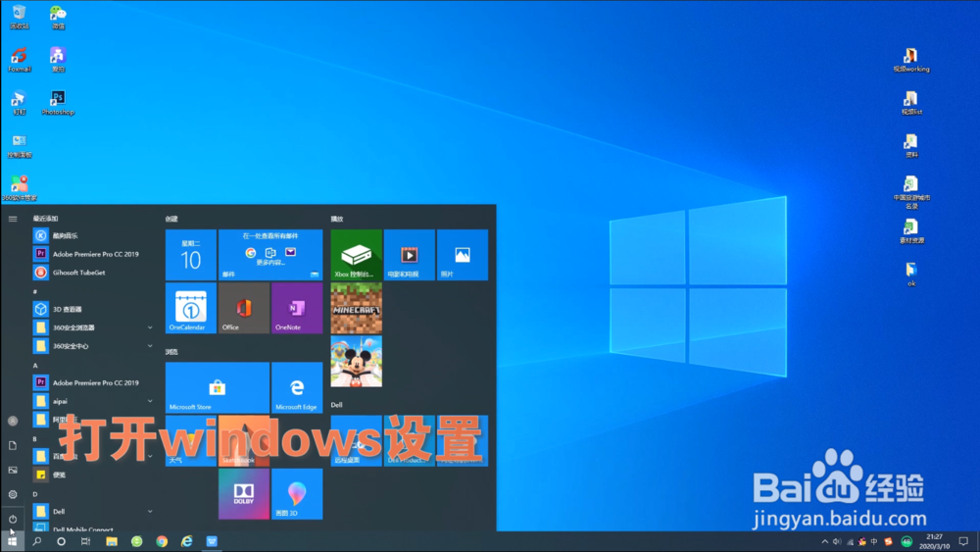Image resolution: width=980 pixels, height=552 pixels.
Task: Open the Pictures shortcut in Start rail
Action: coord(13,470)
